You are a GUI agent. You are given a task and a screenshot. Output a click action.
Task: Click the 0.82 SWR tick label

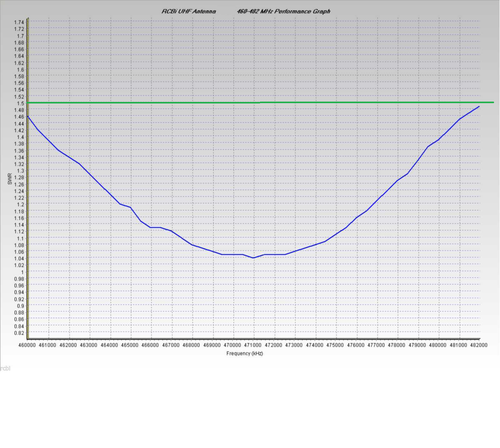tap(19, 333)
